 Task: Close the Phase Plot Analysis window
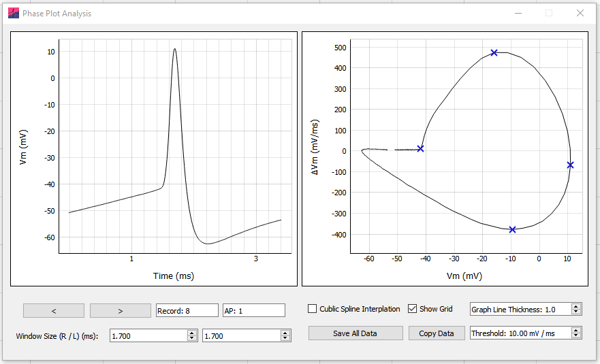pyautogui.click(x=580, y=14)
